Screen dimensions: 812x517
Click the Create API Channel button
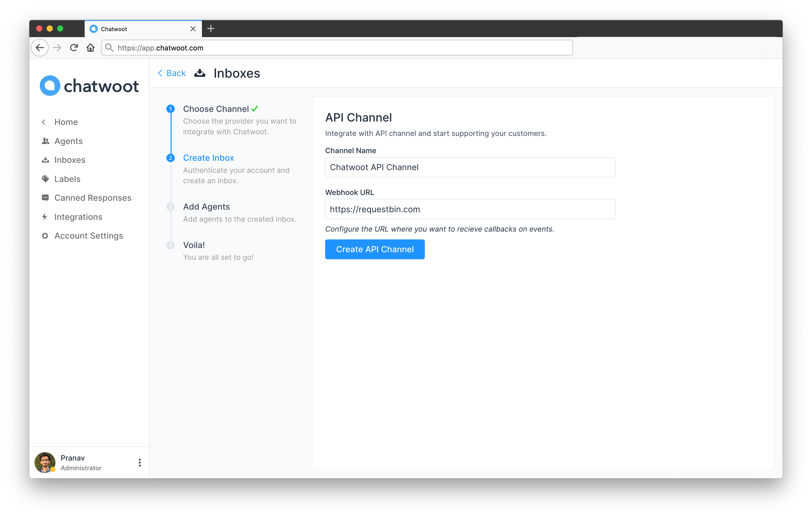pyautogui.click(x=375, y=249)
